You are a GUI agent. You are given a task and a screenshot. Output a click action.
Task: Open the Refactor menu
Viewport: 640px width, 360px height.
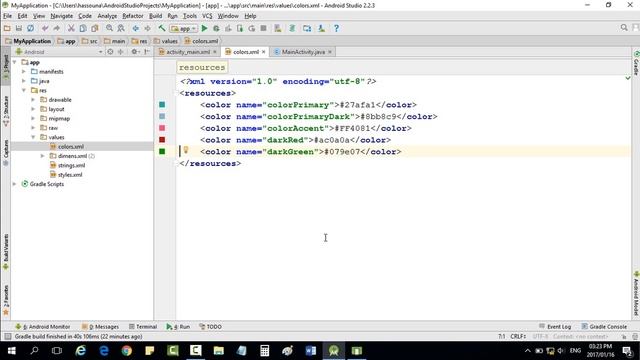pyautogui.click(x=133, y=16)
